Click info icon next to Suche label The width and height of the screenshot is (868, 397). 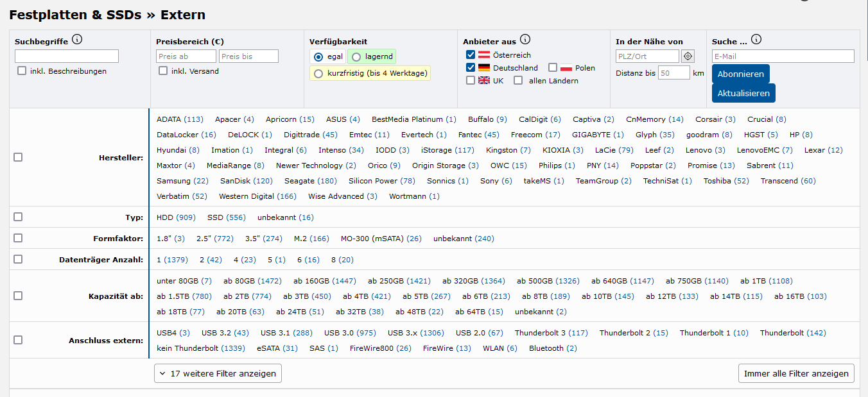click(756, 40)
